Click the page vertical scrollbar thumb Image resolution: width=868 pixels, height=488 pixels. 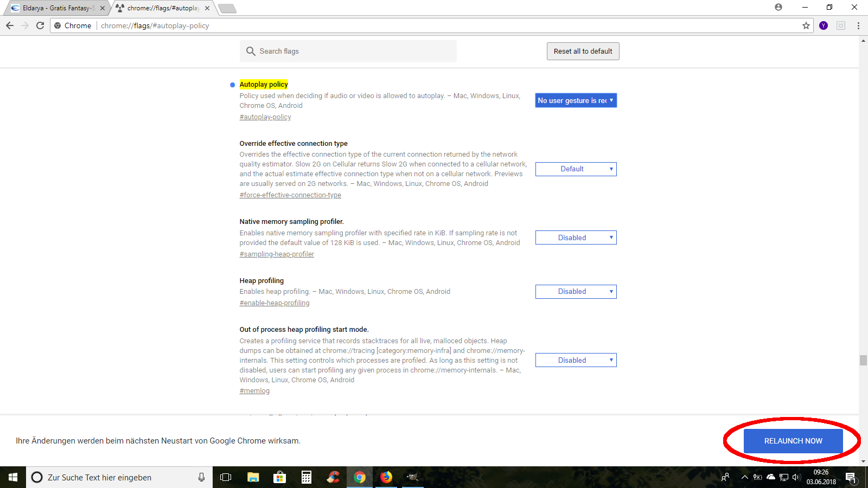(863, 360)
